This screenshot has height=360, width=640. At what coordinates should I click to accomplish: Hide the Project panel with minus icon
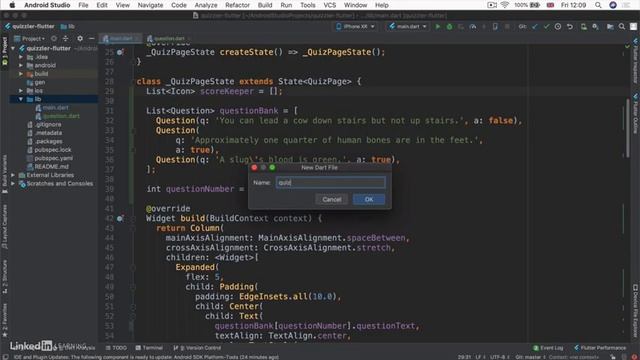click(91, 38)
